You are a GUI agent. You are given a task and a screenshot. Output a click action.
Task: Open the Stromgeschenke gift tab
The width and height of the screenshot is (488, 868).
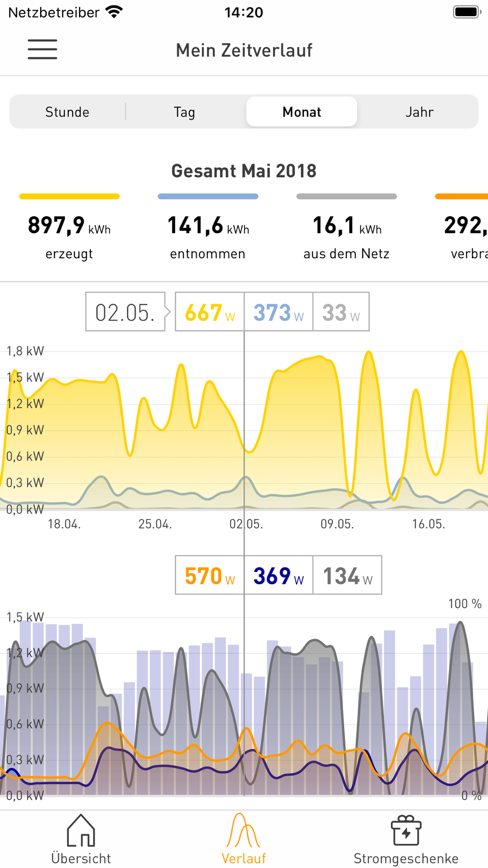click(406, 840)
